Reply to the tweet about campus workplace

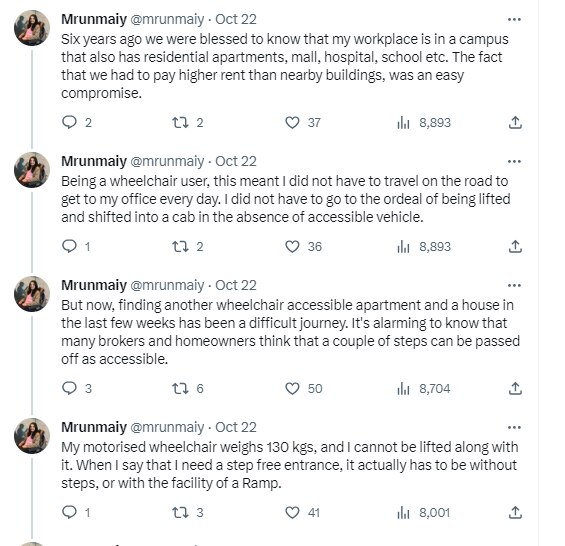[76, 123]
